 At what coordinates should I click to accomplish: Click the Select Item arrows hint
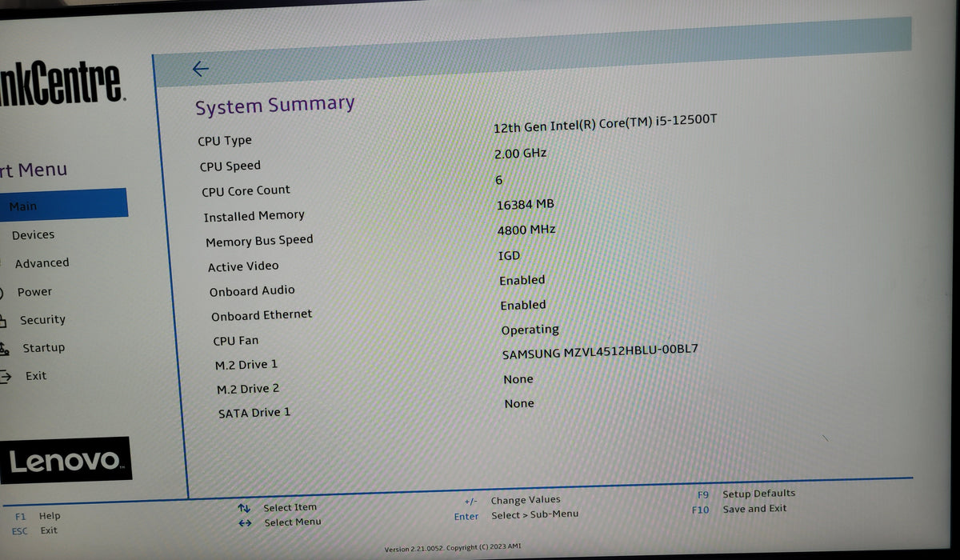pyautogui.click(x=278, y=507)
